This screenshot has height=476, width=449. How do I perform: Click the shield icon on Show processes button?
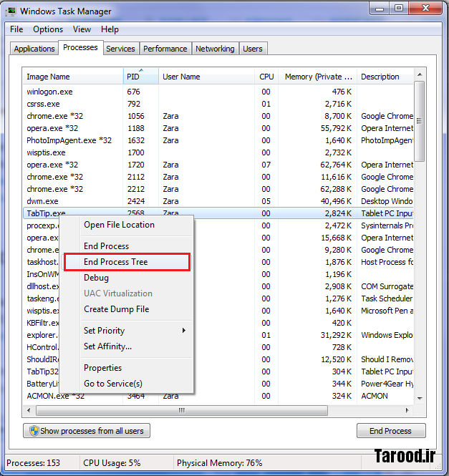(x=34, y=430)
